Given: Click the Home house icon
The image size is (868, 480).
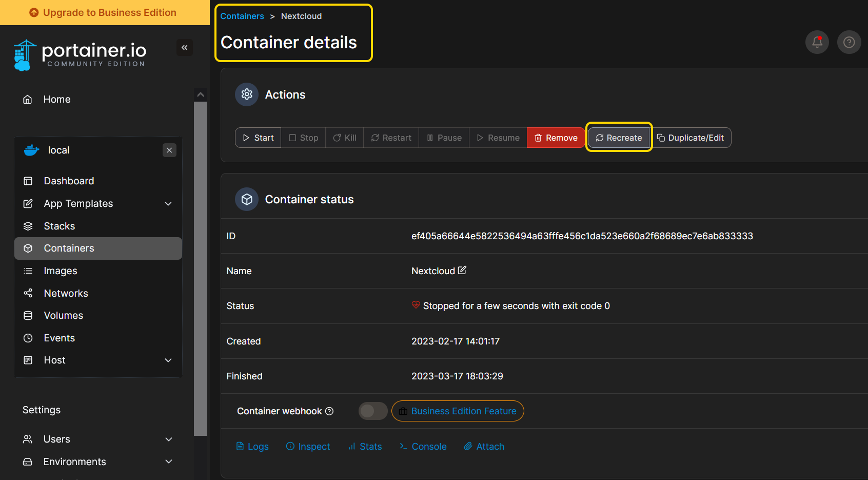Looking at the screenshot, I should tap(28, 100).
